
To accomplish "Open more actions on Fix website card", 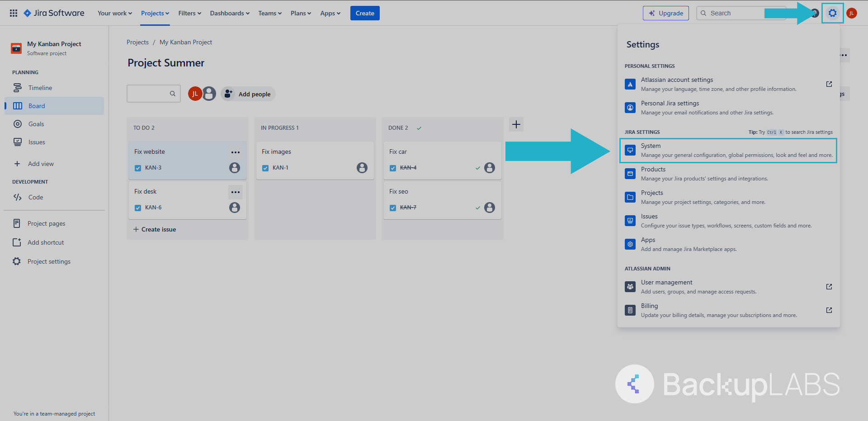I will point(235,152).
